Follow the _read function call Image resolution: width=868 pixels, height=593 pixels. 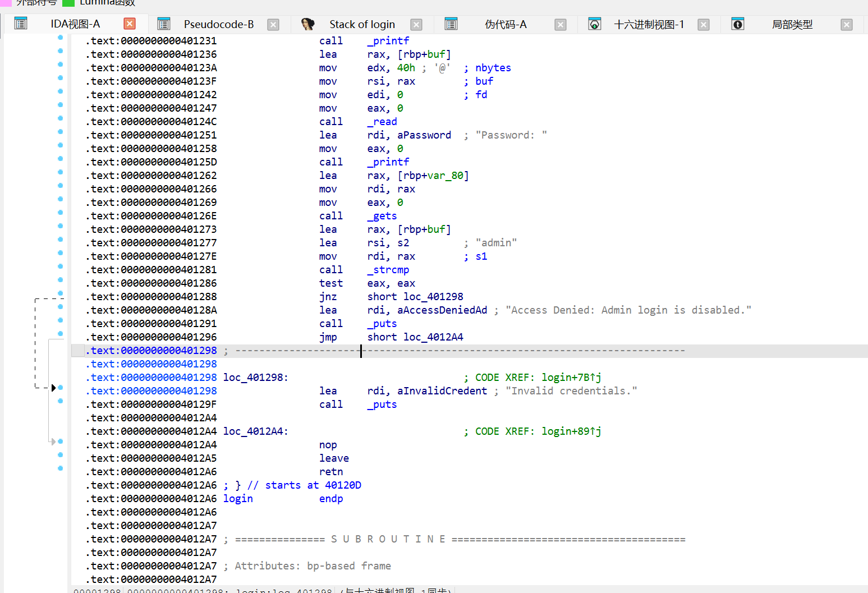(382, 122)
